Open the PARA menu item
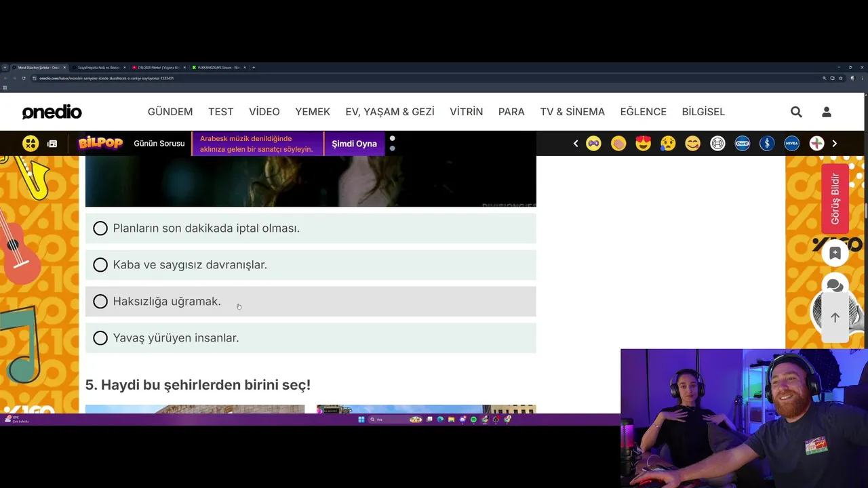This screenshot has width=868, height=488. tap(511, 112)
